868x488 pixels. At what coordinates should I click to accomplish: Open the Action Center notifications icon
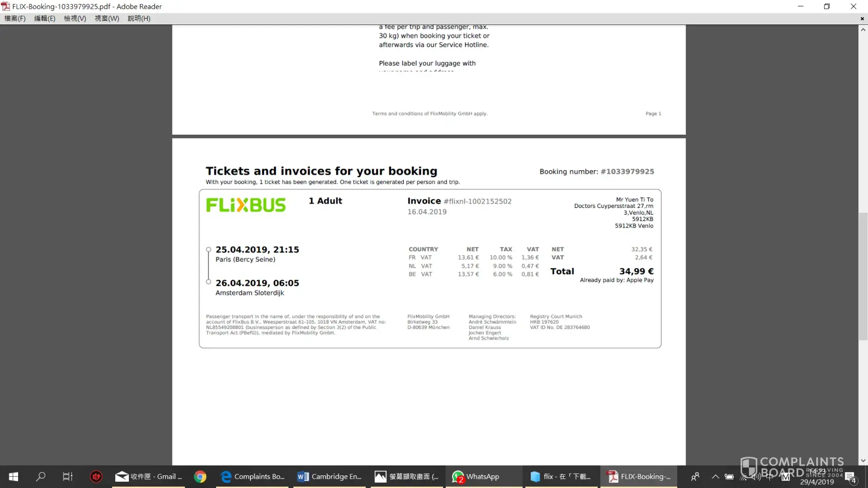850,477
